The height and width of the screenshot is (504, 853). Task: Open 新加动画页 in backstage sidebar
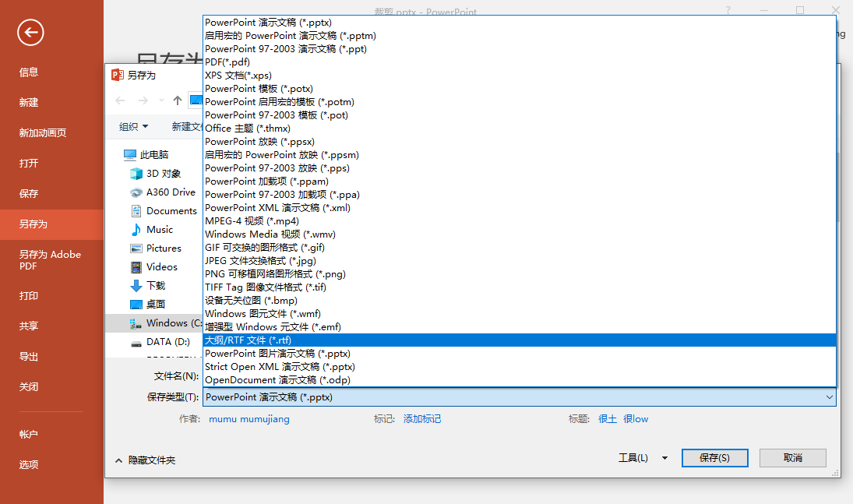[x=42, y=132]
